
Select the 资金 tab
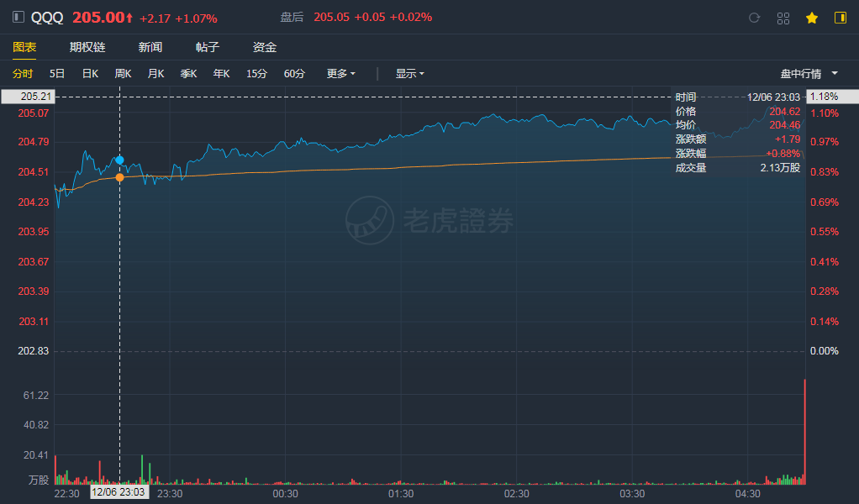point(265,48)
